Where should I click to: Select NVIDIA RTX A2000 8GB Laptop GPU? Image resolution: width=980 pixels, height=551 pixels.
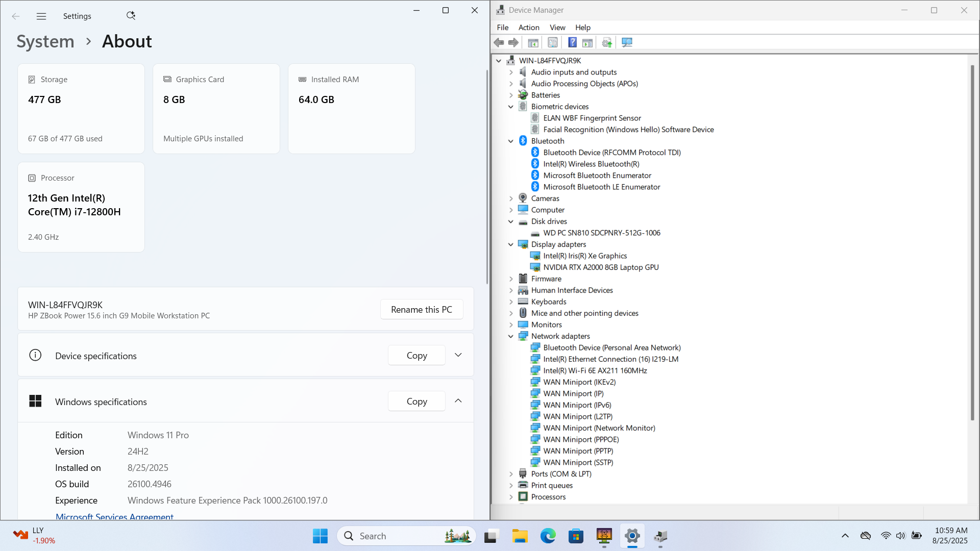(x=601, y=267)
